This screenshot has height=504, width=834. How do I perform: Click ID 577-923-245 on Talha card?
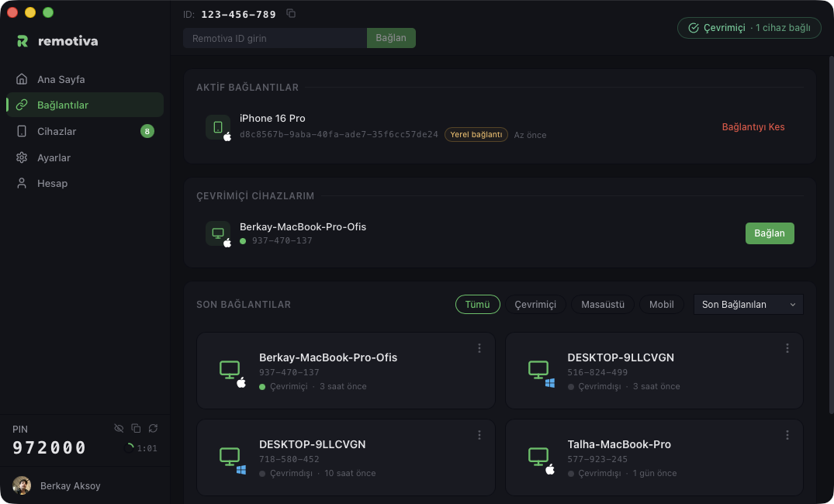597,459
